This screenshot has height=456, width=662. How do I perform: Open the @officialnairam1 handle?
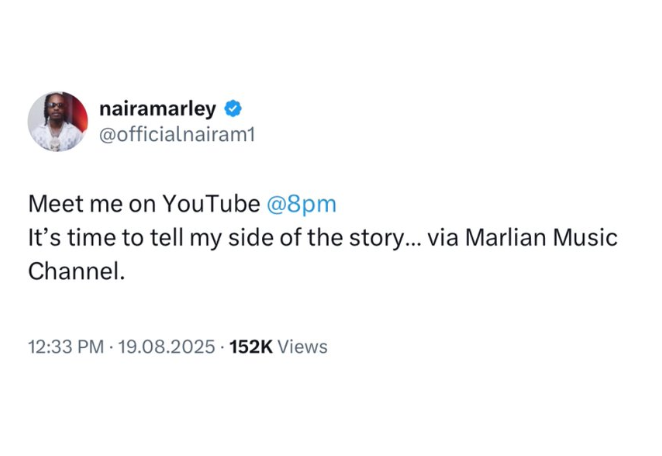click(x=178, y=133)
